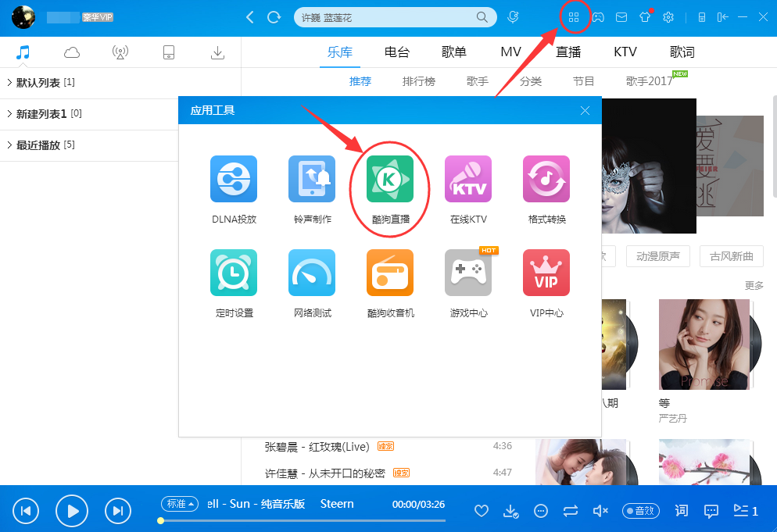Open the Game Center (游戏中心)
Viewport: 777px width, 532px height.
pos(467,273)
